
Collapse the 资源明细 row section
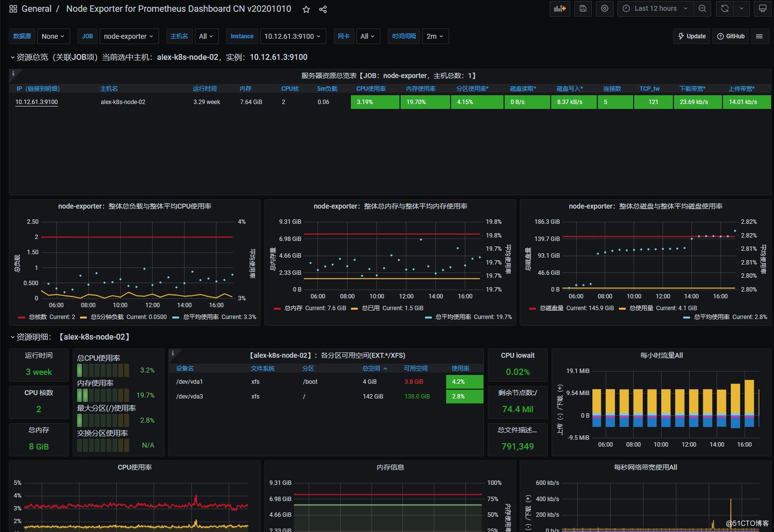13,337
